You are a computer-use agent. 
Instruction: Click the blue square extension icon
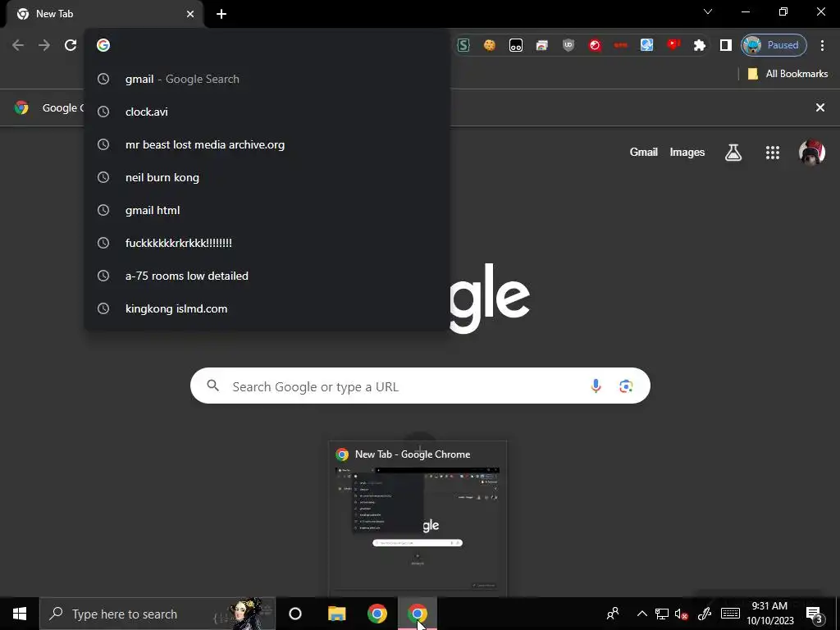click(x=646, y=45)
